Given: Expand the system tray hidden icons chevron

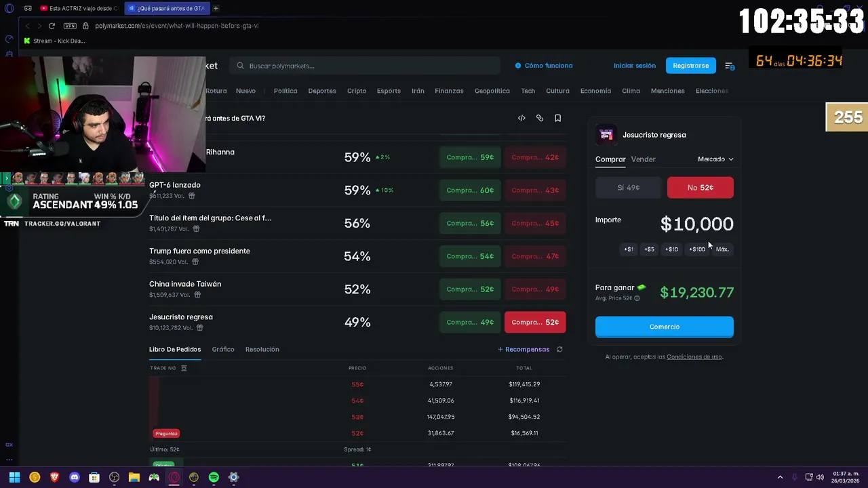Looking at the screenshot, I should pyautogui.click(x=780, y=477).
